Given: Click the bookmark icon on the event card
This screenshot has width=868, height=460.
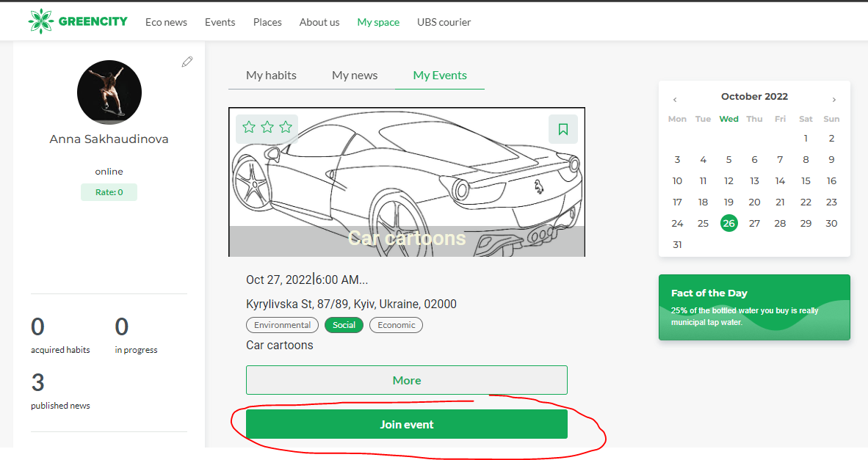Looking at the screenshot, I should click(563, 128).
